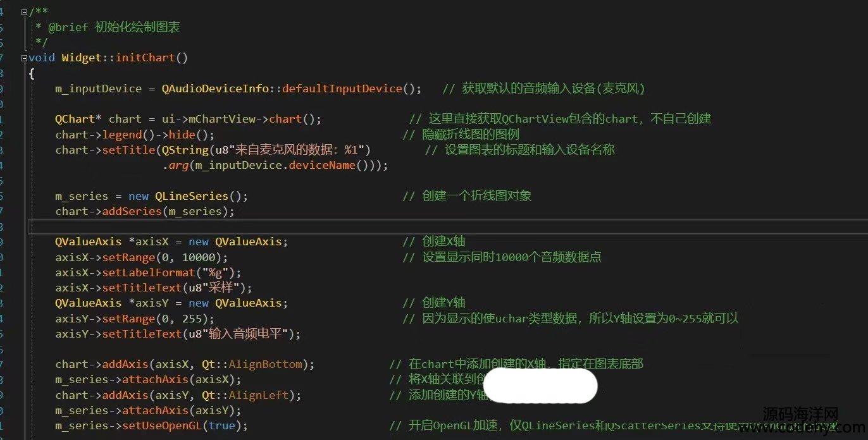
Task: Collapse the initChart function body
Action: pyautogui.click(x=24, y=58)
